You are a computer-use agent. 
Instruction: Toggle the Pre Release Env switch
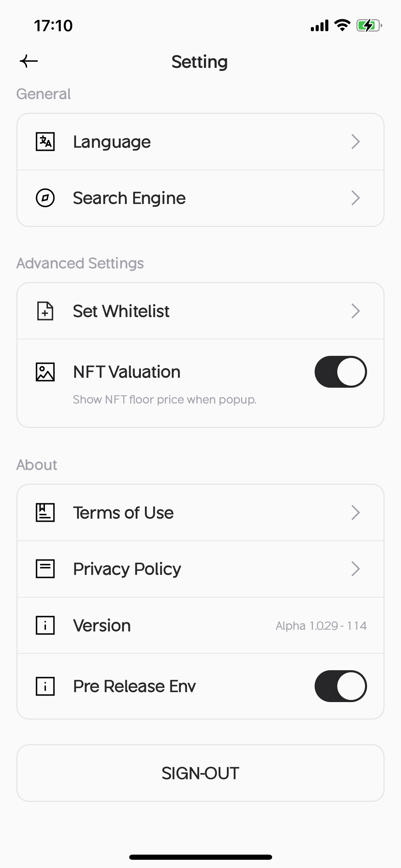point(341,686)
